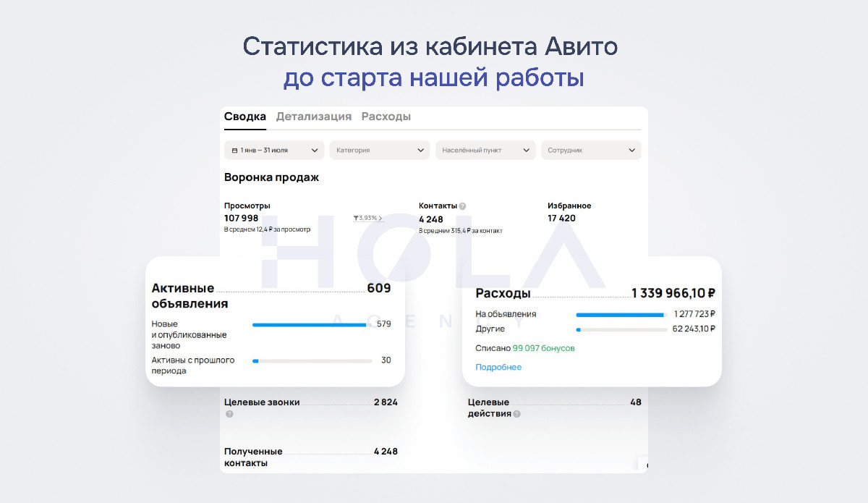Image resolution: width=868 pixels, height=503 pixels.
Task: Select the 17 420 favorites value
Action: point(561,219)
